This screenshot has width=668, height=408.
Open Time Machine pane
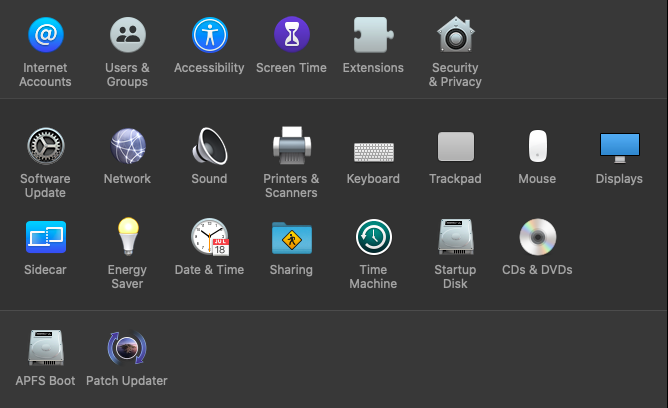tap(374, 237)
